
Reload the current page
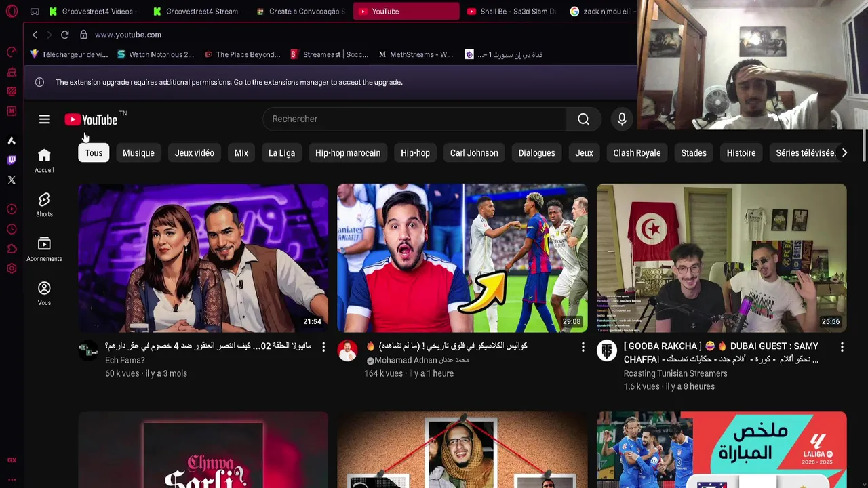point(64,35)
